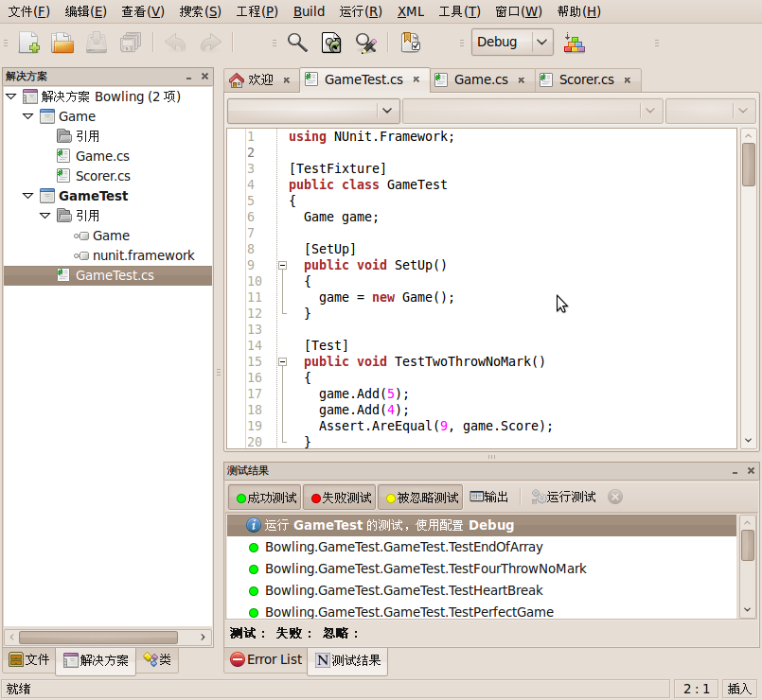Switch to the Scorer.cs tab
Image resolution: width=762 pixels, height=700 pixels.
tap(585, 80)
